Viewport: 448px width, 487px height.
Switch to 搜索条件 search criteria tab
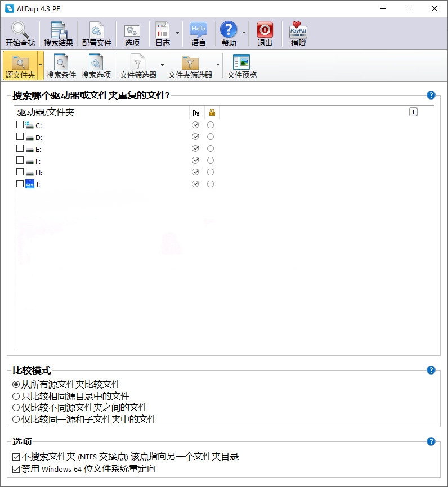point(61,66)
